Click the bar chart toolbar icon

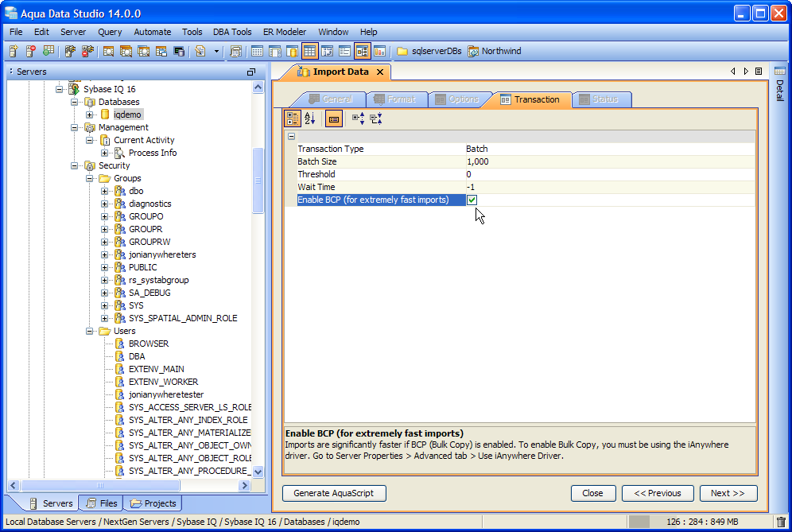click(380, 51)
